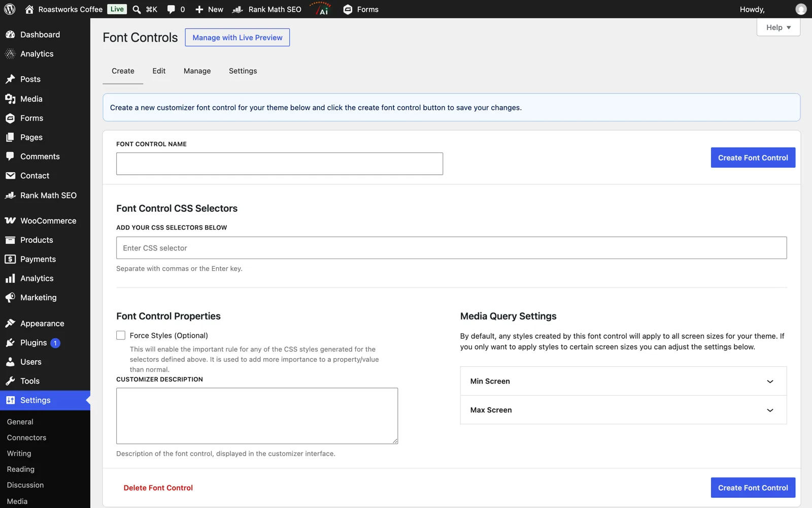The height and width of the screenshot is (508, 812).
Task: Open the Comments sidebar icon
Action: pos(10,156)
